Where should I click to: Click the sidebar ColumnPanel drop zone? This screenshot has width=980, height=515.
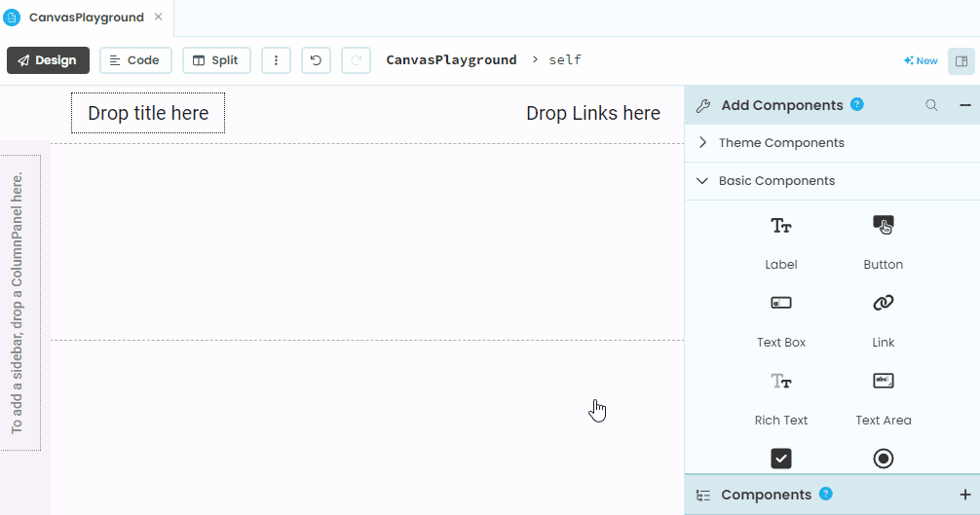click(x=20, y=303)
